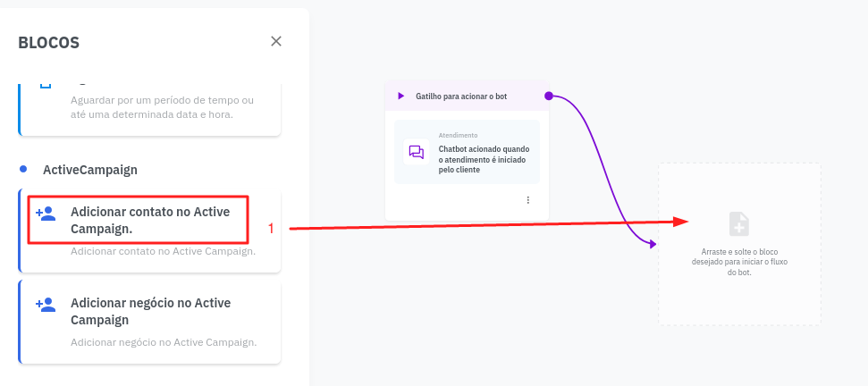Image resolution: width=868 pixels, height=386 pixels.
Task: Open the three-dot menu on trigger block
Action: click(527, 200)
